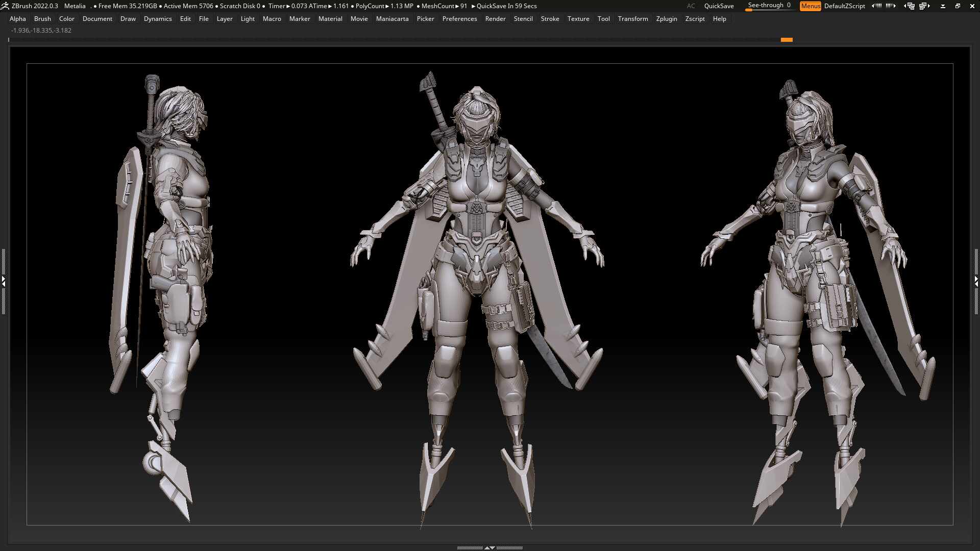Click the hide-to-tray window icon
This screenshot has width=980, height=551.
[x=943, y=6]
